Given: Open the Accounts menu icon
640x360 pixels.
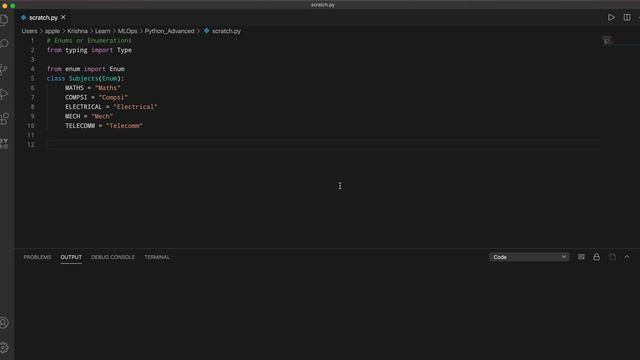Looking at the screenshot, I should click(x=4, y=323).
